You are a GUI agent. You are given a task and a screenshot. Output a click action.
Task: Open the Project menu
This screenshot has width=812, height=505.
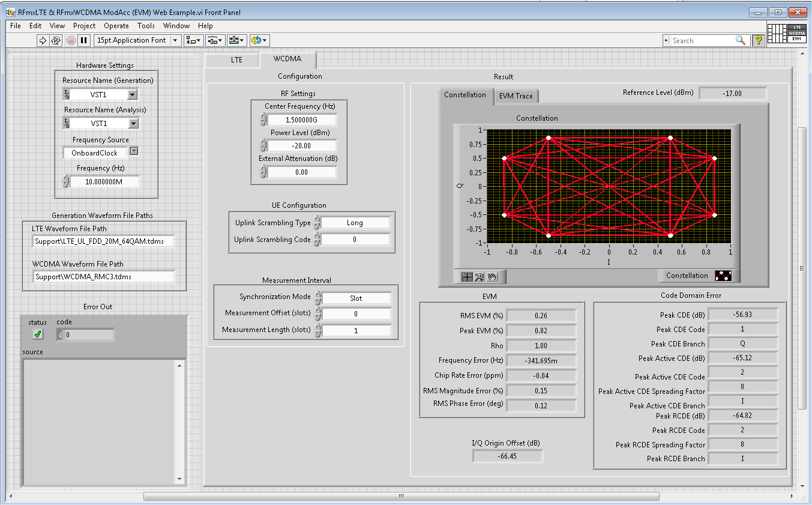[85, 26]
